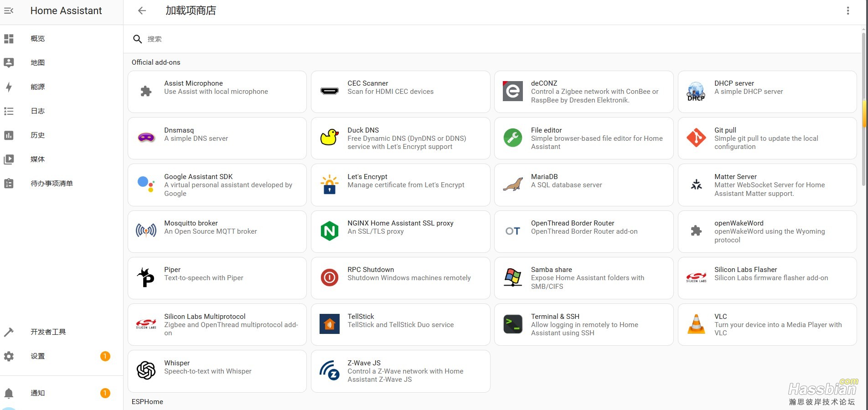
Task: Open the File editor wrench icon
Action: coord(512,138)
